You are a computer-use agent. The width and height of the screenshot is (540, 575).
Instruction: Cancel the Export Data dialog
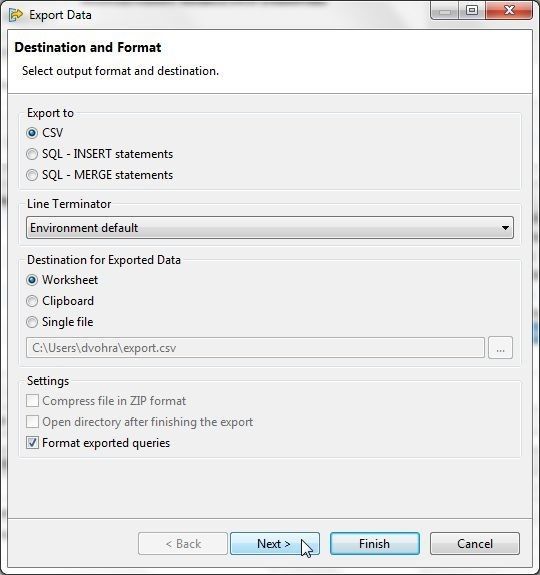(x=475, y=543)
